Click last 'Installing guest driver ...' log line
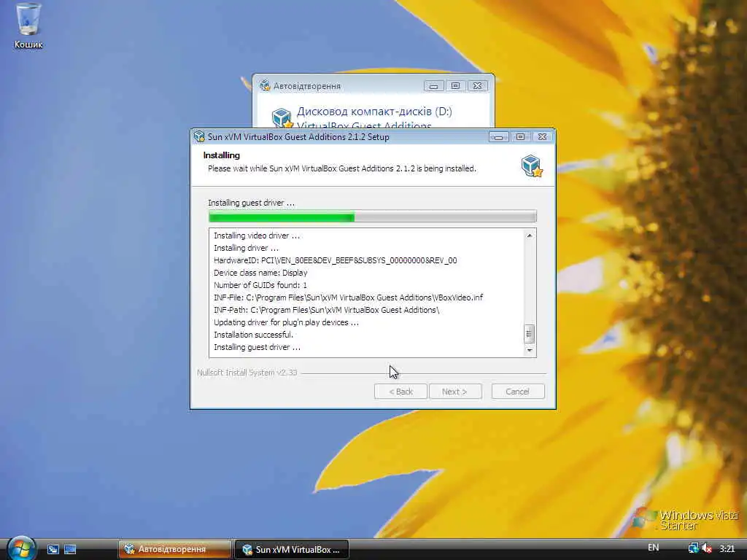 [258, 347]
